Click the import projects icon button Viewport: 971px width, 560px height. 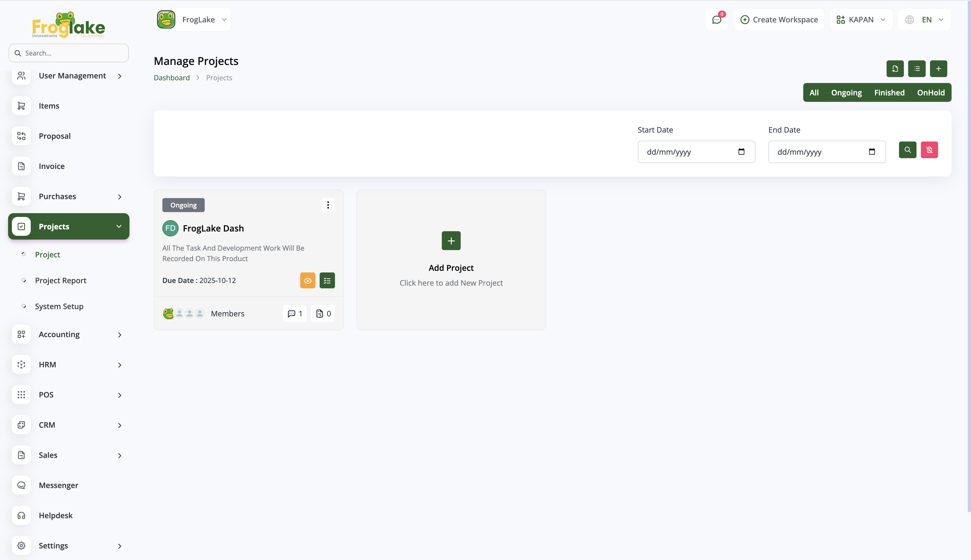(895, 69)
